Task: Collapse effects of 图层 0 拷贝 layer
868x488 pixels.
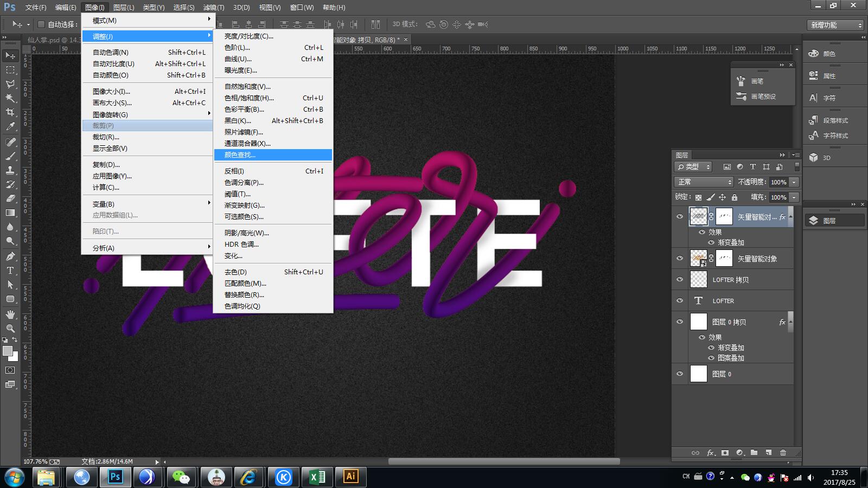Action: [790, 321]
